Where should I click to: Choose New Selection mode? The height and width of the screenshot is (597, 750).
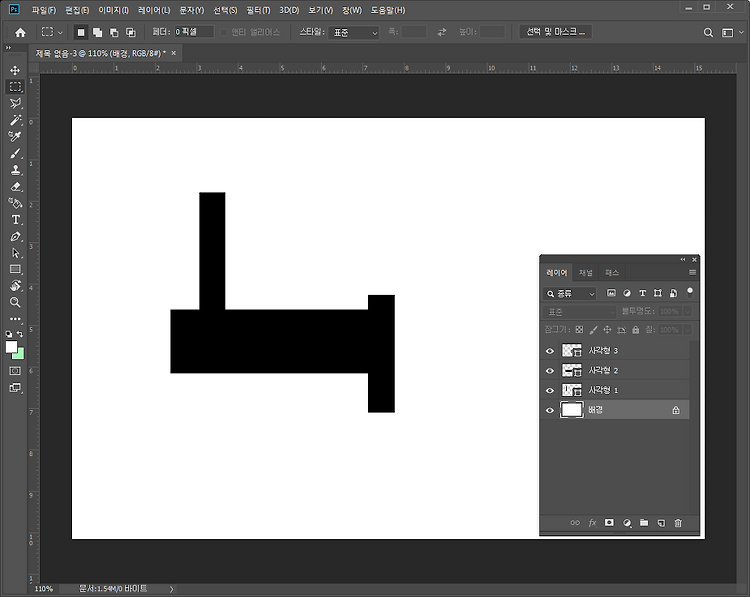click(81, 32)
